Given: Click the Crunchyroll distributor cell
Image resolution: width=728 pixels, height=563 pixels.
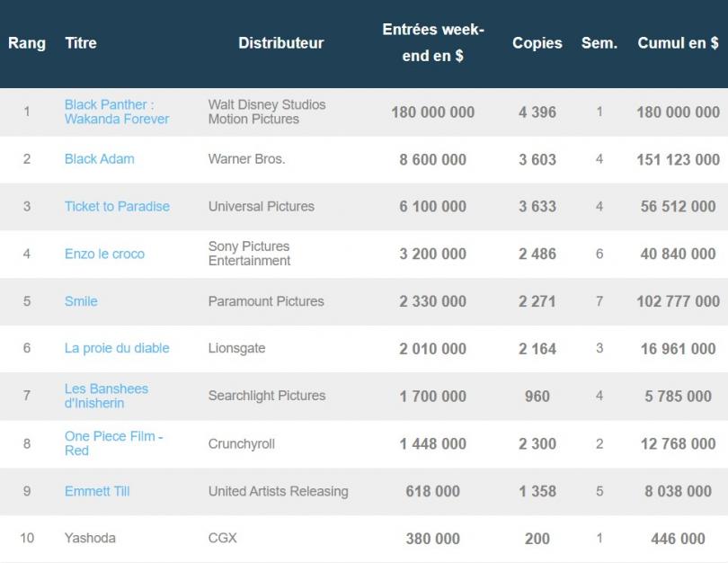Looking at the screenshot, I should 242,443.
